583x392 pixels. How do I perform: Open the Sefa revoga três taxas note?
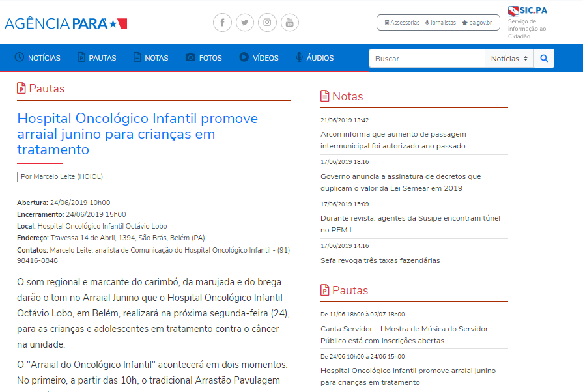click(x=380, y=260)
